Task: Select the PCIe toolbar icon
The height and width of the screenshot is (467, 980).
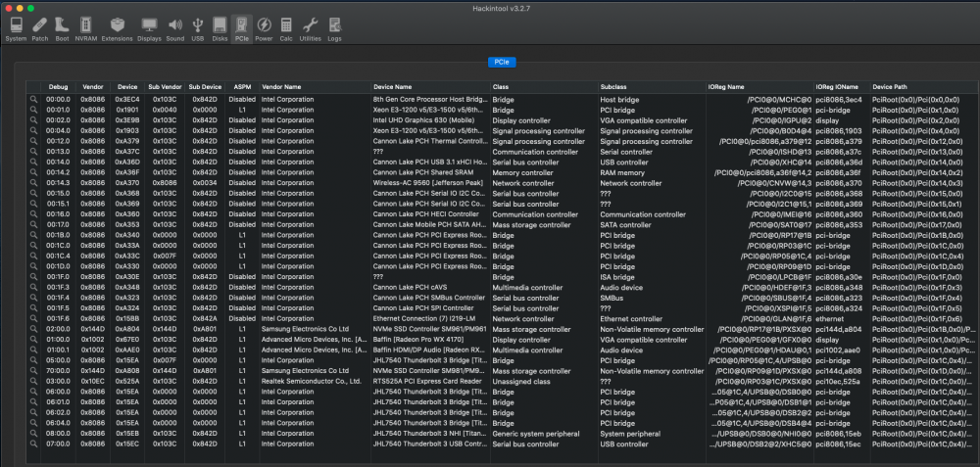Action: coord(242,29)
